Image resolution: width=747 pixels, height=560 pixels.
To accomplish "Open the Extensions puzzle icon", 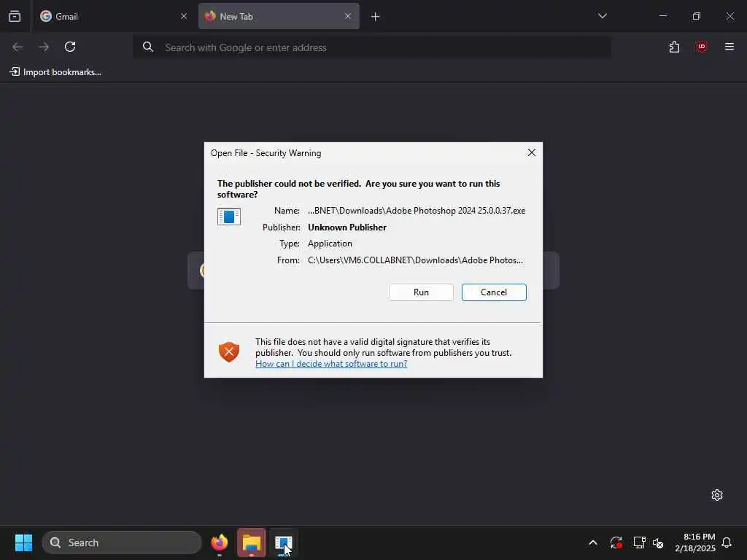I will coord(674,47).
